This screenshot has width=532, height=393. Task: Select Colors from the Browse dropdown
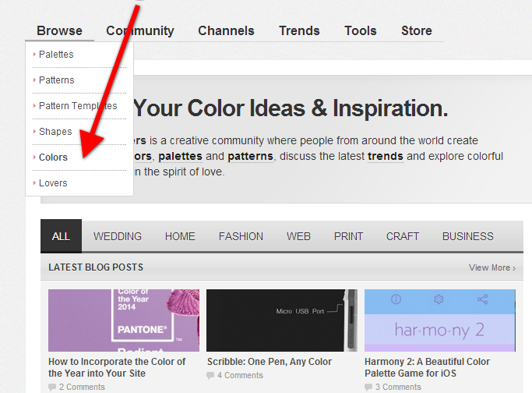[x=53, y=158]
